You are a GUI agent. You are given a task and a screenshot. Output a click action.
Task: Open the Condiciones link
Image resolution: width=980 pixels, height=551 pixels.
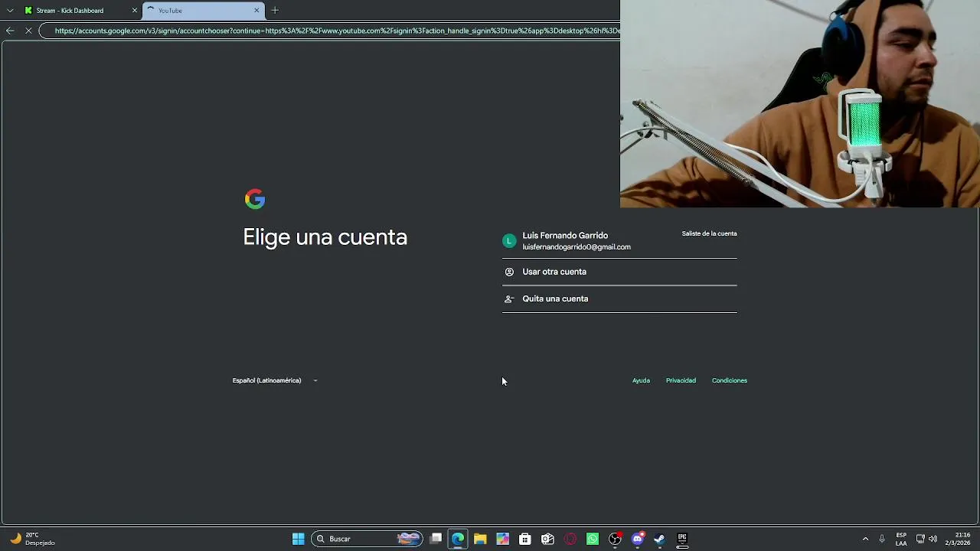click(x=730, y=380)
